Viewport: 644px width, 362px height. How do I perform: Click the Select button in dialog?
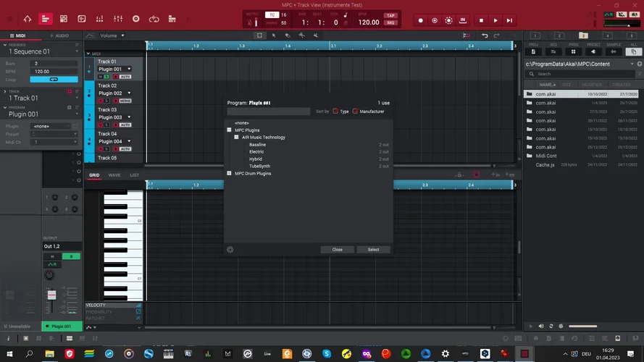pos(373,250)
